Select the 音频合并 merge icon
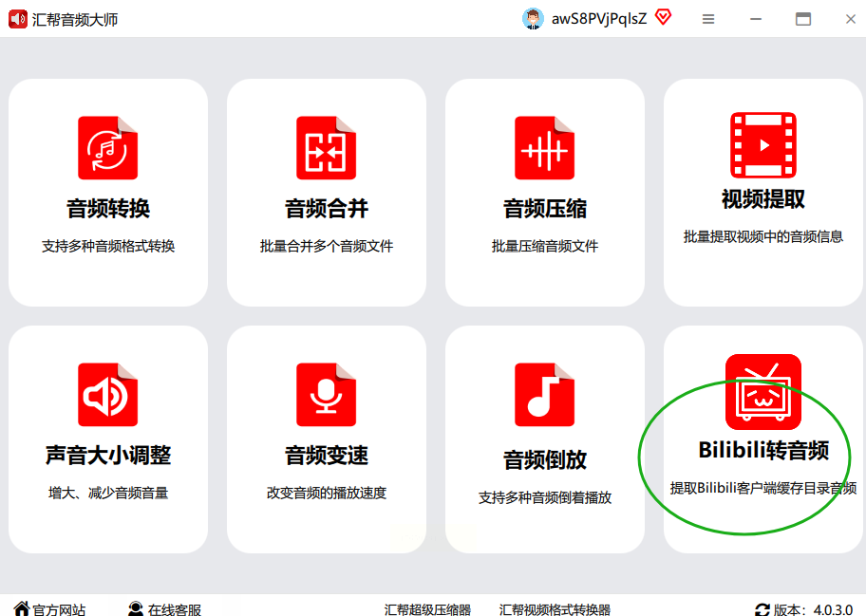 tap(326, 147)
